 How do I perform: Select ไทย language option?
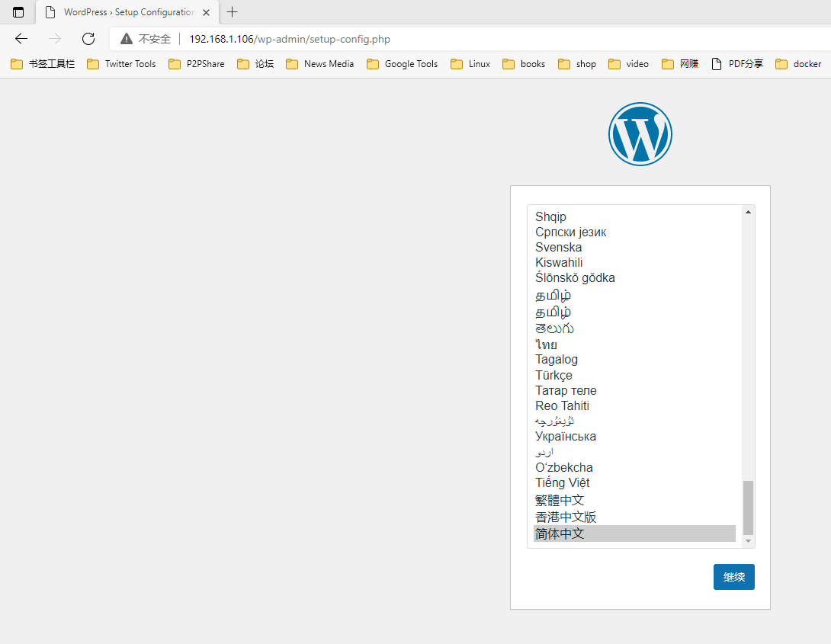tap(634, 344)
